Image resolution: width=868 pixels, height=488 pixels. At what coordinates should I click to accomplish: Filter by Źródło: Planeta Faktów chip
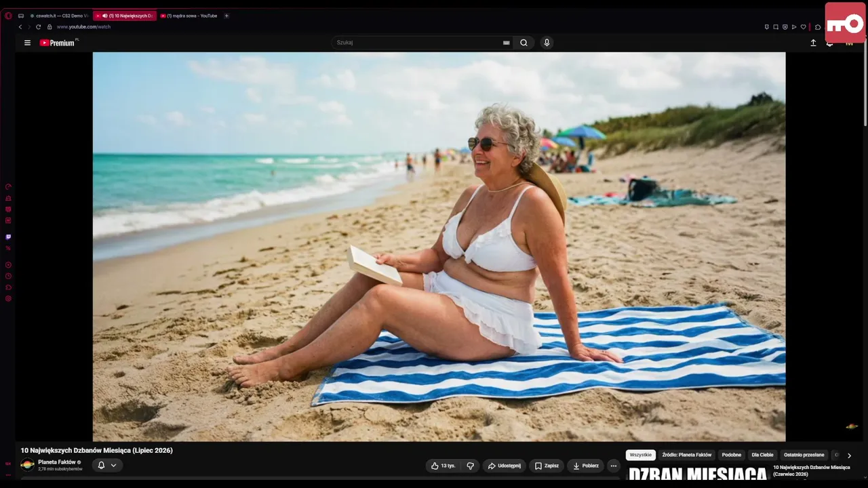click(x=687, y=455)
